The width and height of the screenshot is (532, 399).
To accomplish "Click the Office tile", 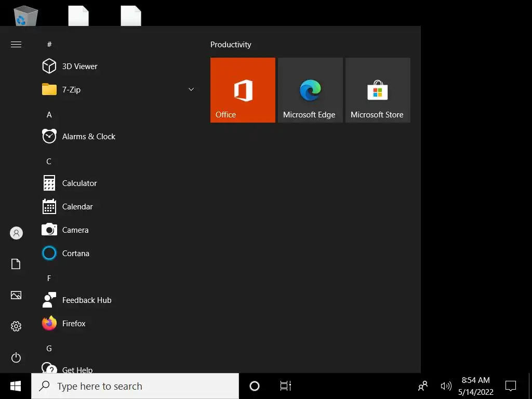I will click(243, 90).
